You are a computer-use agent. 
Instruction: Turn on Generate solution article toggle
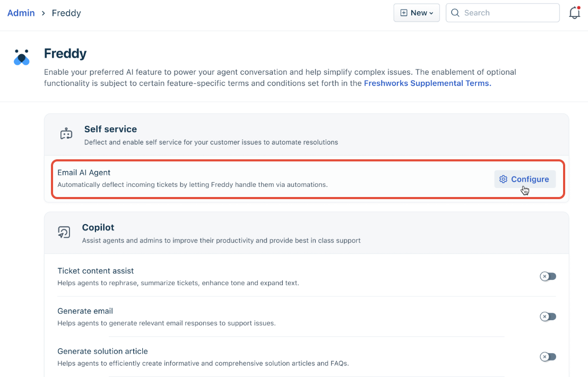[548, 357]
